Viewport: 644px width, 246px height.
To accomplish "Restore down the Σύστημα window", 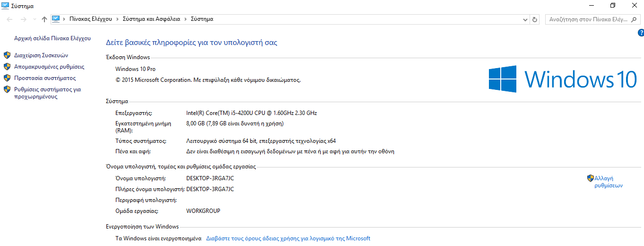I will (613, 6).
